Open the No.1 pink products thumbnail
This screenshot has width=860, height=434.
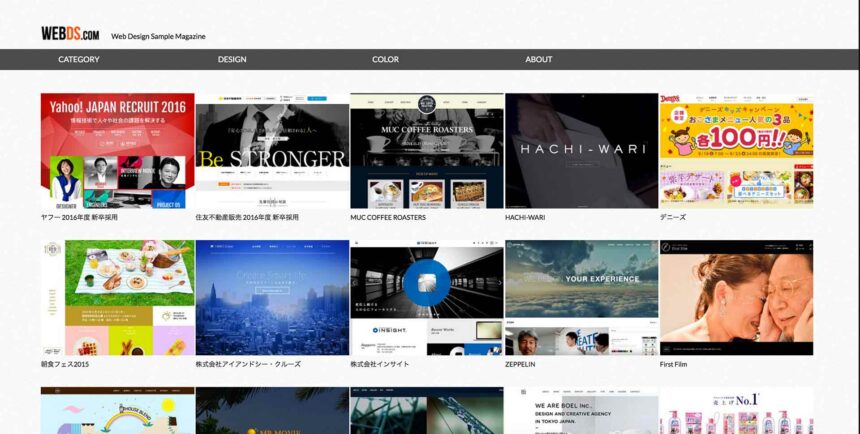coord(737,410)
